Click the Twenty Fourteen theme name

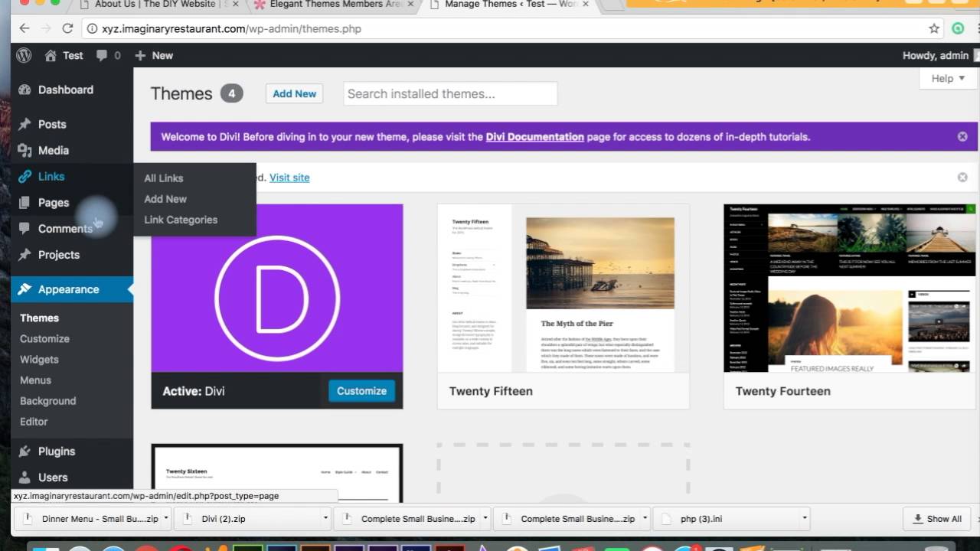point(782,391)
